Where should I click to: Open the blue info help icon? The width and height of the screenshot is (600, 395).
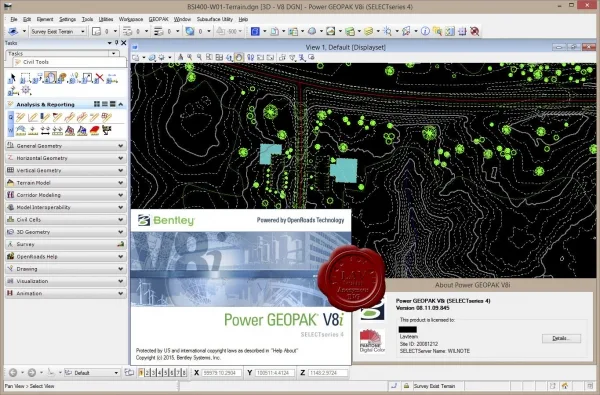pyautogui.click(x=425, y=31)
